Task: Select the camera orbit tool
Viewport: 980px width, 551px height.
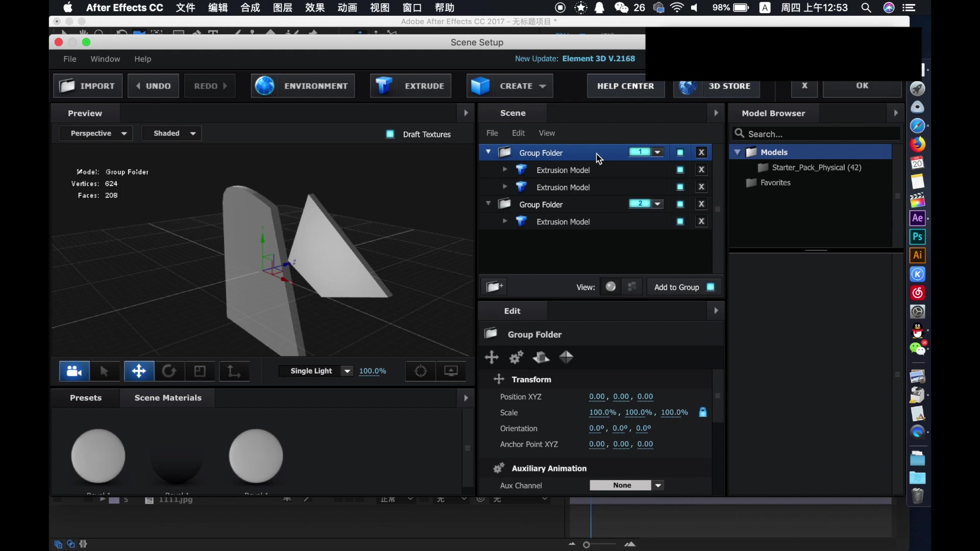Action: [x=74, y=371]
